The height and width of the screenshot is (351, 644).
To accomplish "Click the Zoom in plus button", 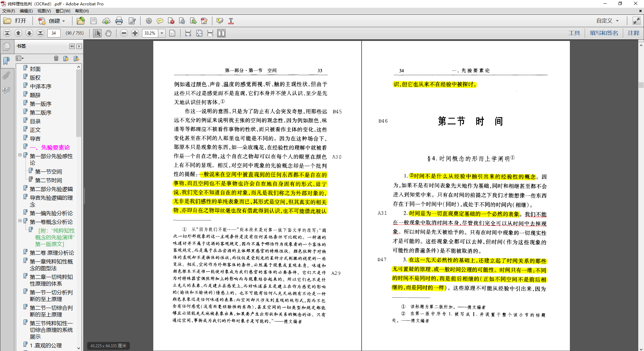I will coord(135,33).
